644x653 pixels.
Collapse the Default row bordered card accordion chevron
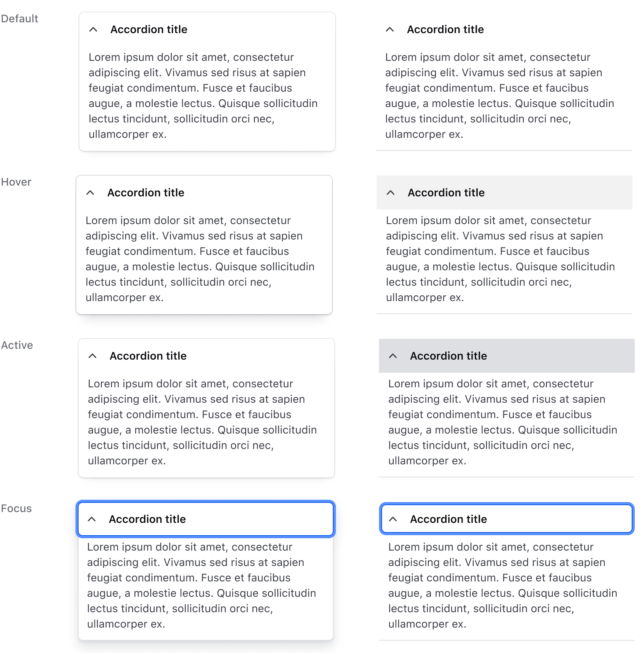[93, 30]
